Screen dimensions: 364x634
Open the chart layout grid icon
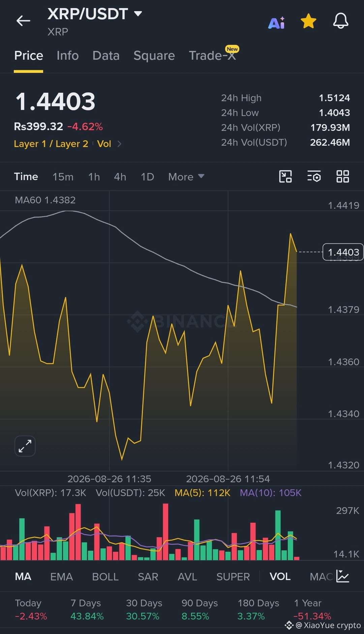pyautogui.click(x=343, y=176)
